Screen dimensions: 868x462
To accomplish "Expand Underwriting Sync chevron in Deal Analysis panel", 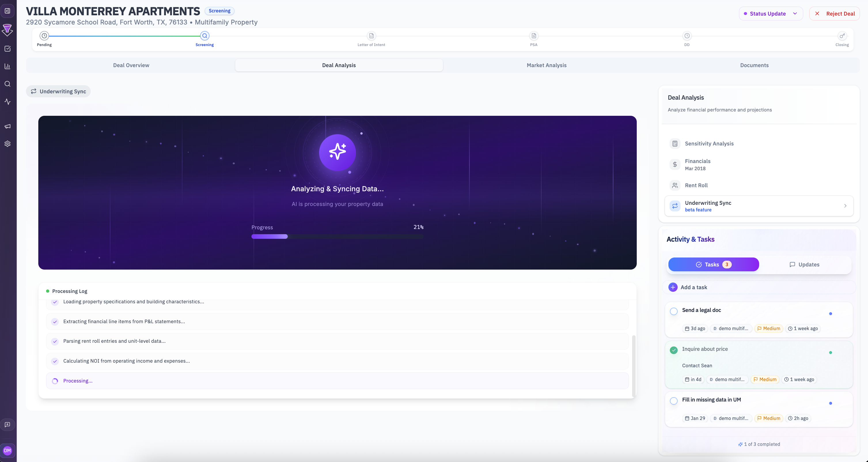I will [x=845, y=206].
